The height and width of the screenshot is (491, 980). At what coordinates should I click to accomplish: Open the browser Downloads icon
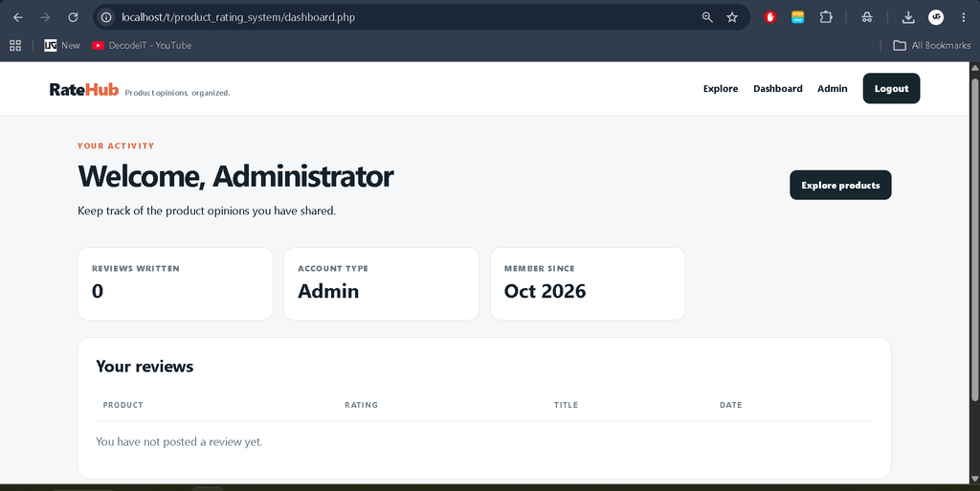click(x=908, y=17)
